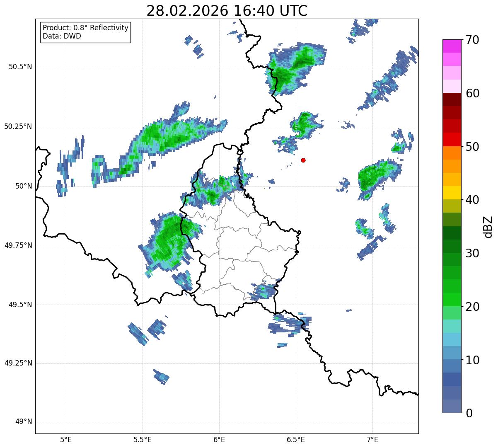Viewport: 498px width, 448px height.
Task: Click the colorbar tick label 50
Action: [472, 147]
